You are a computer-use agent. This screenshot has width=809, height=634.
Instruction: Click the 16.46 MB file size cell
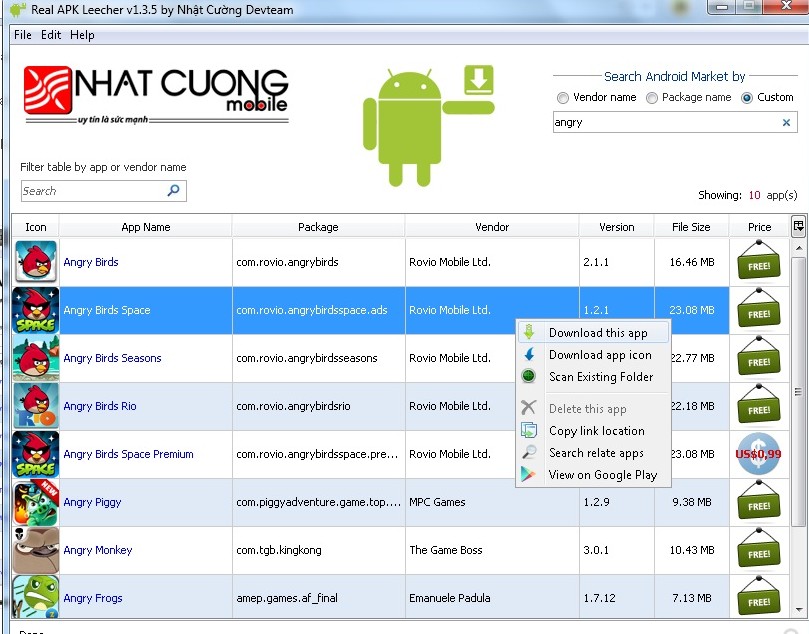692,262
